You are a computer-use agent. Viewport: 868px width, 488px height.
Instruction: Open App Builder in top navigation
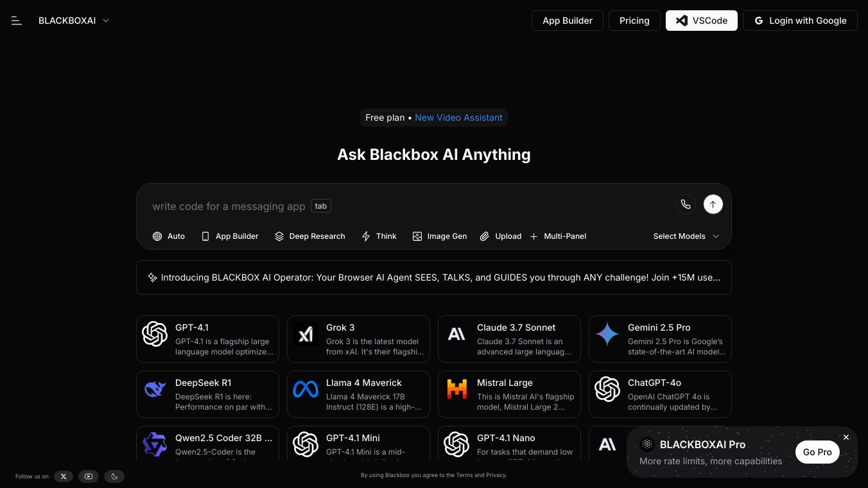pos(567,21)
